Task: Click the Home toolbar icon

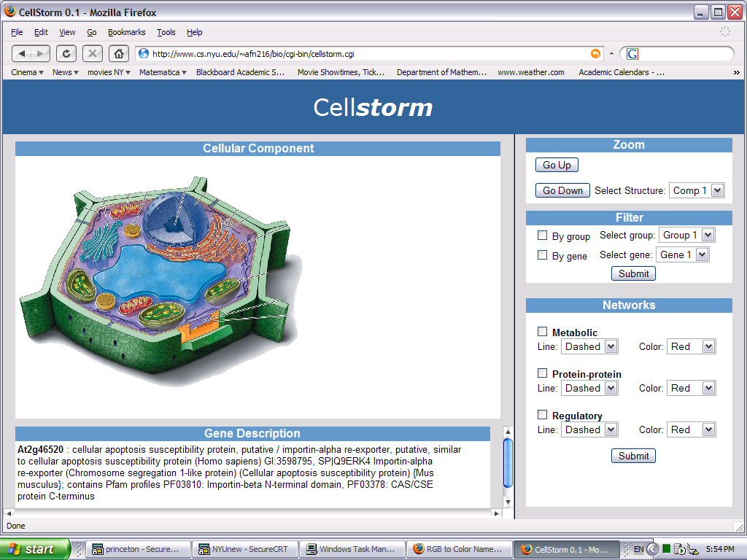Action: coord(119,53)
